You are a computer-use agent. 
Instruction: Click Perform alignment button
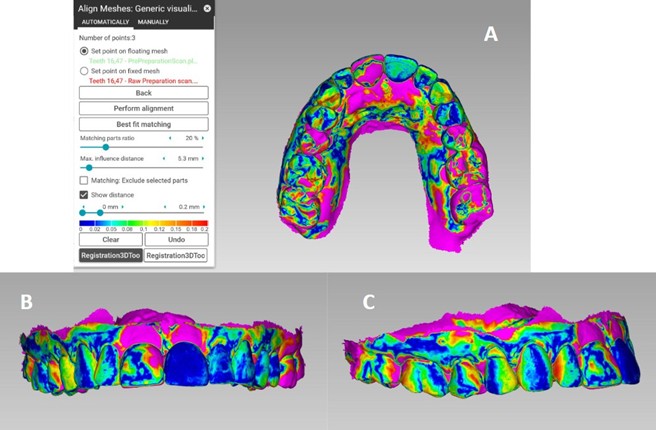(144, 108)
